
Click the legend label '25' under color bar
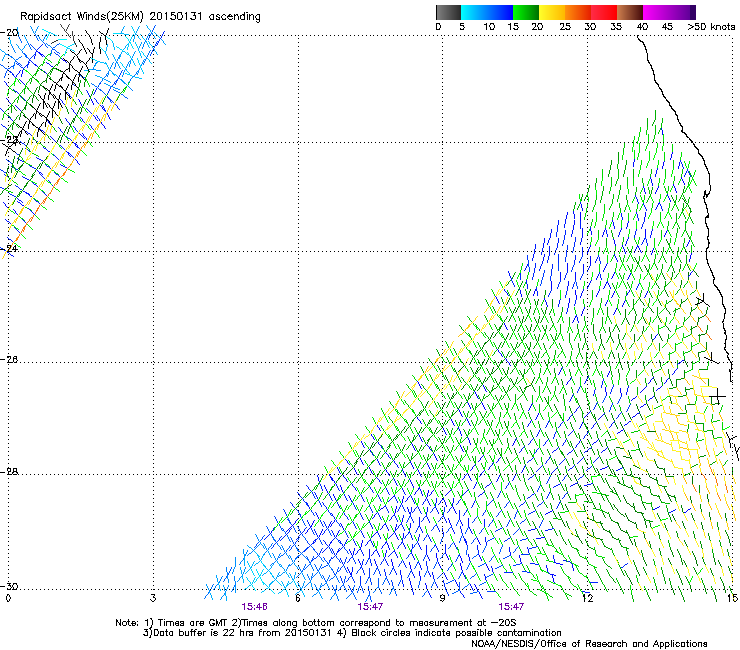point(565,27)
